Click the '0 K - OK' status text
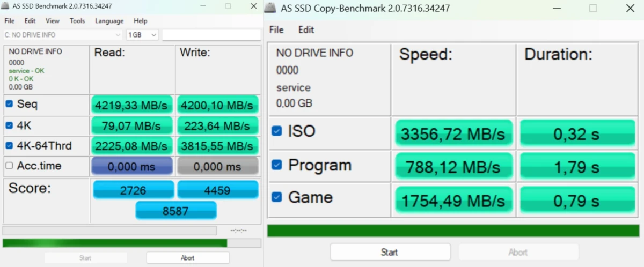Viewport: 644px width, 267px height. pos(21,79)
